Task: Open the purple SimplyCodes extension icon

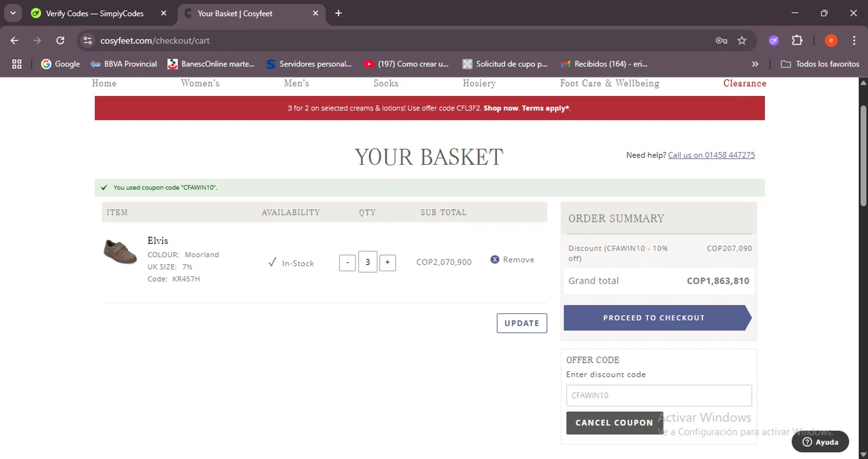Action: coord(774,40)
